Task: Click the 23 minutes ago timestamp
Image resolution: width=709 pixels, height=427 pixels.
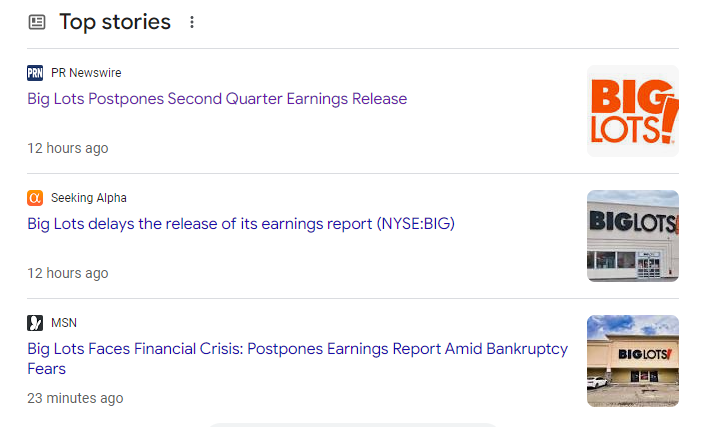Action: [x=75, y=398]
